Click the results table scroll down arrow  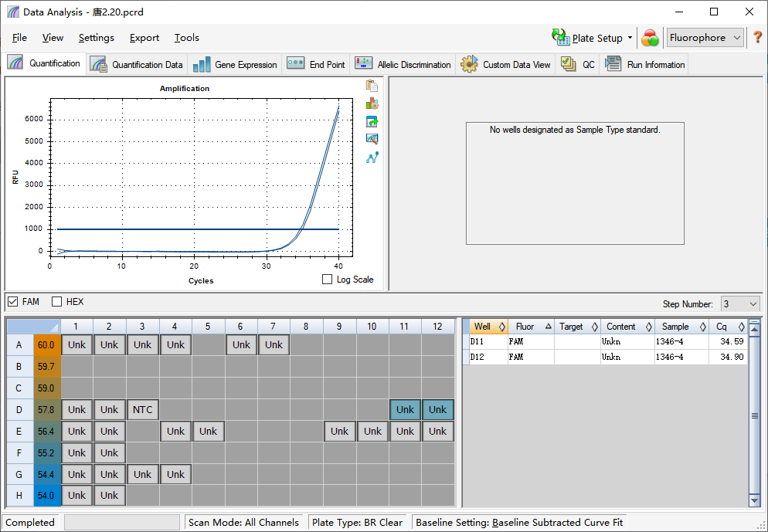tap(754, 500)
